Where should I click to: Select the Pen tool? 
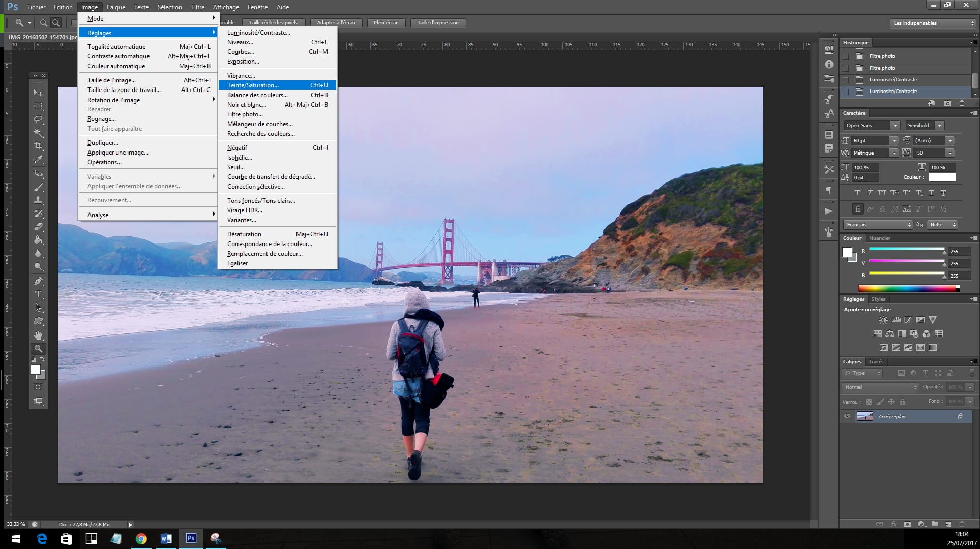[x=38, y=281]
